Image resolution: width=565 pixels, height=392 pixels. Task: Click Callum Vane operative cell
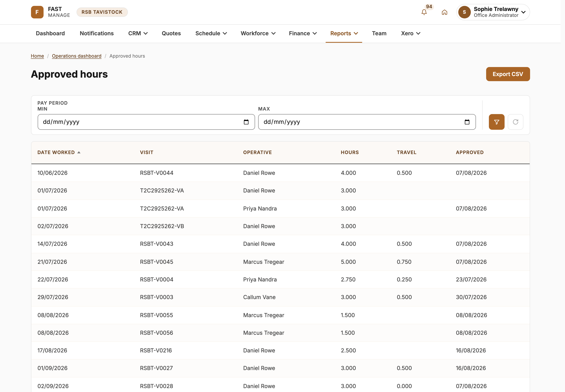pyautogui.click(x=259, y=297)
